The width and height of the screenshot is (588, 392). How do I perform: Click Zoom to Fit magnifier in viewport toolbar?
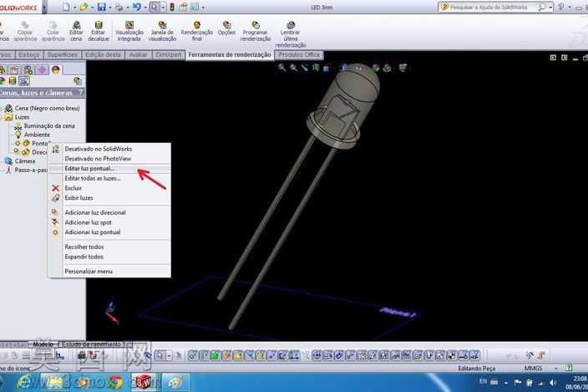[x=282, y=68]
